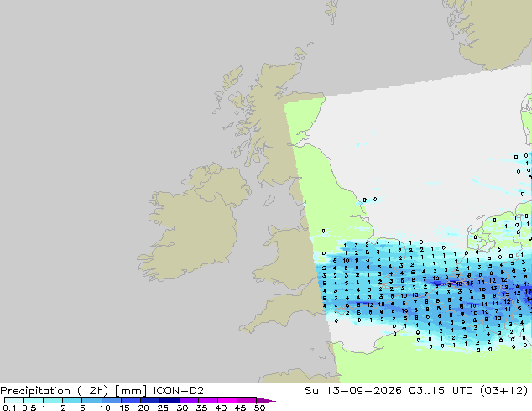532x411 pixels.
Task: Click the 30–35 mm purple legend swatch
Action: pos(188,400)
